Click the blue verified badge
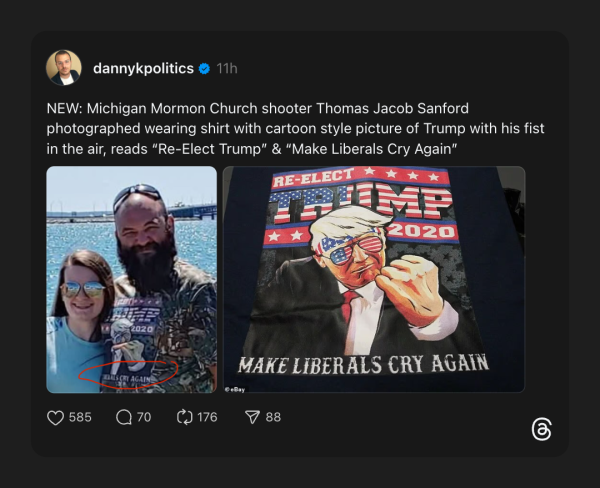This screenshot has width=600, height=488. coord(204,69)
